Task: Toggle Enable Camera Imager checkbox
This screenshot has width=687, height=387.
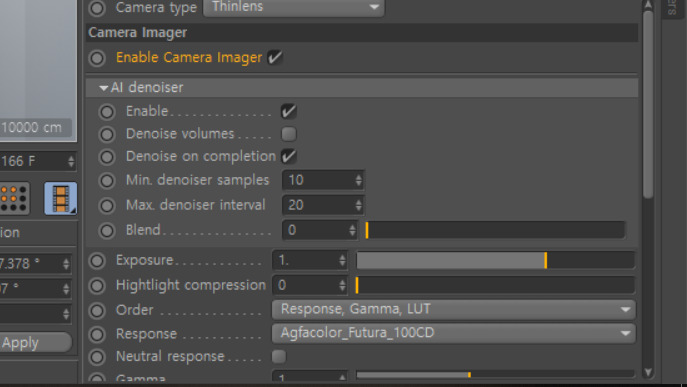Action: coord(275,57)
